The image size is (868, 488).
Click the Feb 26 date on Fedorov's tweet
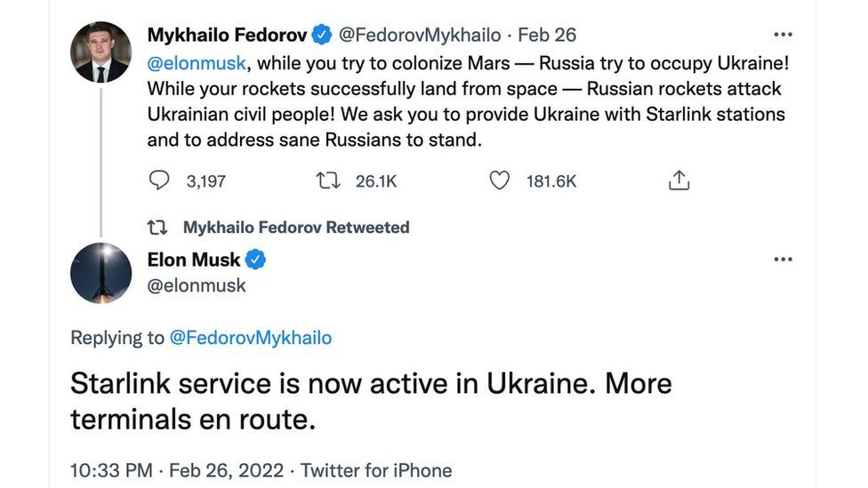click(x=547, y=36)
